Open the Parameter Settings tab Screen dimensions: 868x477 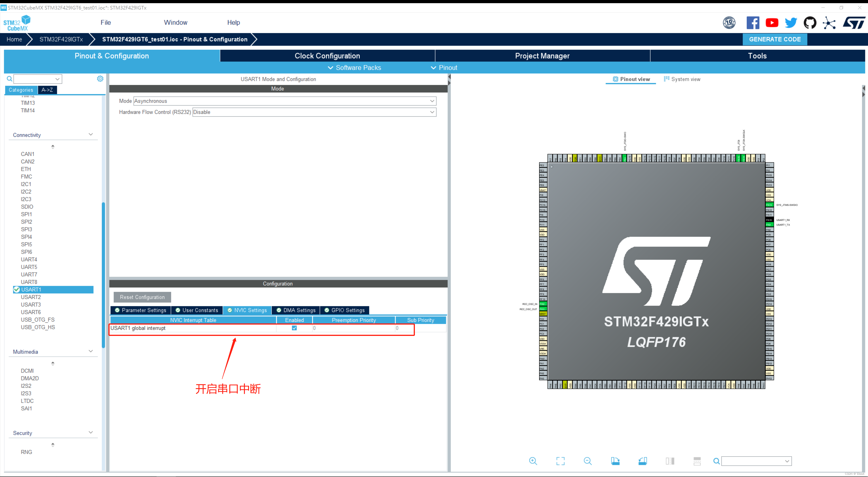141,310
